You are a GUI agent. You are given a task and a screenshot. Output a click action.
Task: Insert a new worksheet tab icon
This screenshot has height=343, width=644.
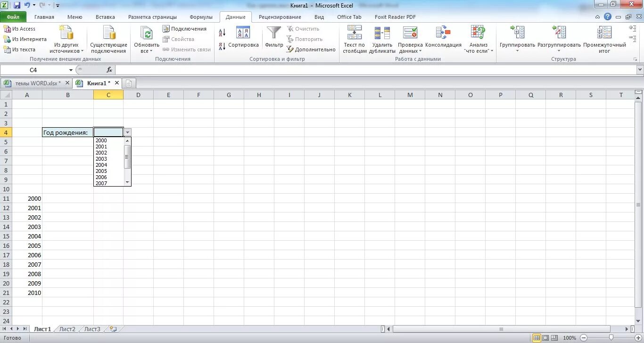point(113,329)
